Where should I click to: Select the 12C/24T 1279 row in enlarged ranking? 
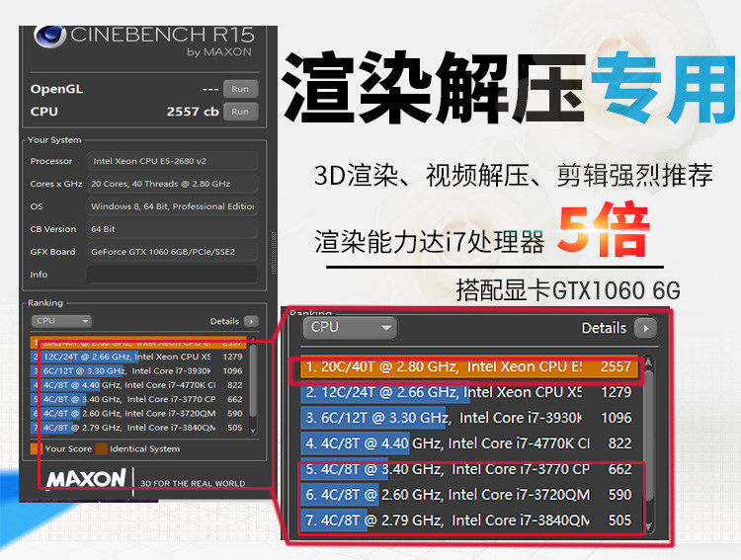[469, 392]
